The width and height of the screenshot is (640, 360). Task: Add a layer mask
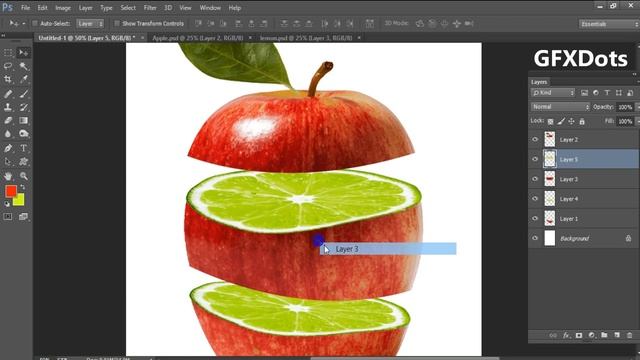pyautogui.click(x=579, y=336)
